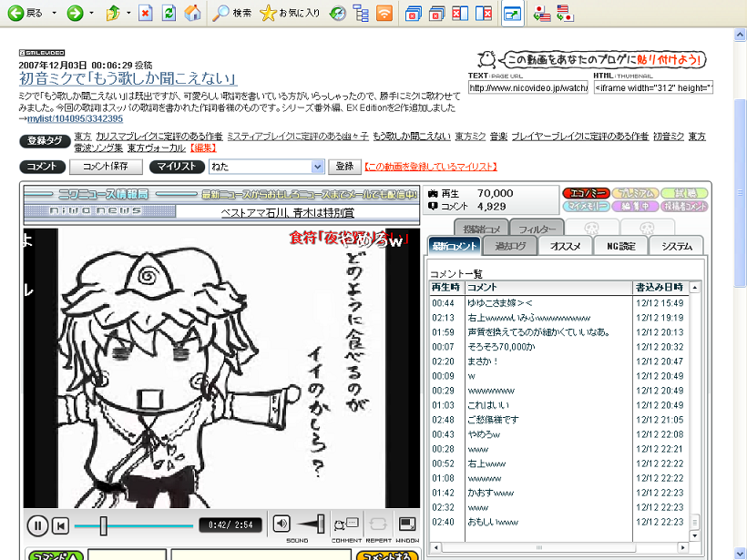Sort by コメント column header
The width and height of the screenshot is (747, 560).
click(548, 287)
